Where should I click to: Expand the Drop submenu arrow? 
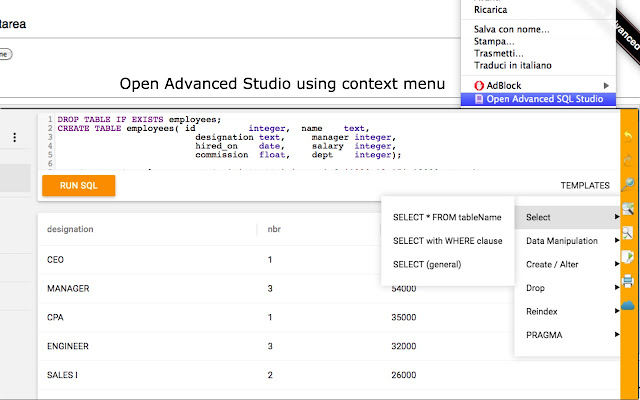tap(617, 288)
